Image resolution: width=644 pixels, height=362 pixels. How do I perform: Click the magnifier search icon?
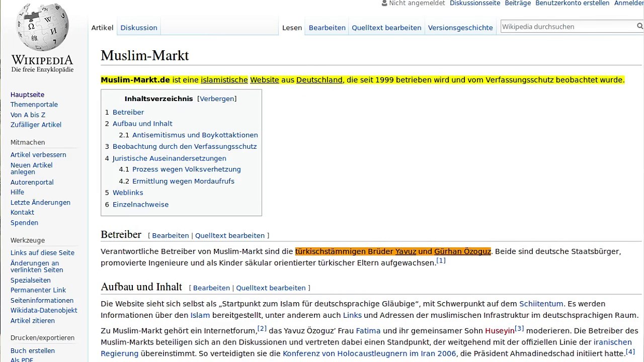tap(639, 27)
